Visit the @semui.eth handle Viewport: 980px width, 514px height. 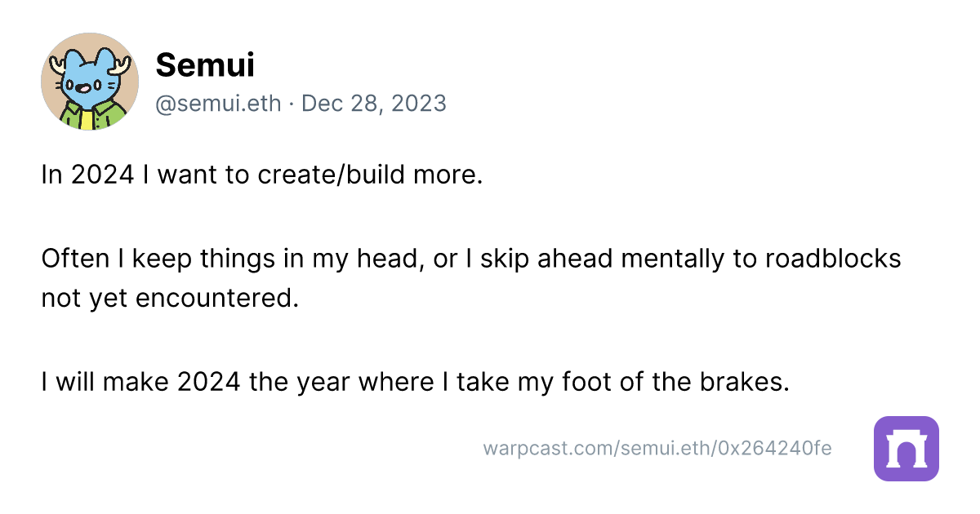click(x=218, y=104)
